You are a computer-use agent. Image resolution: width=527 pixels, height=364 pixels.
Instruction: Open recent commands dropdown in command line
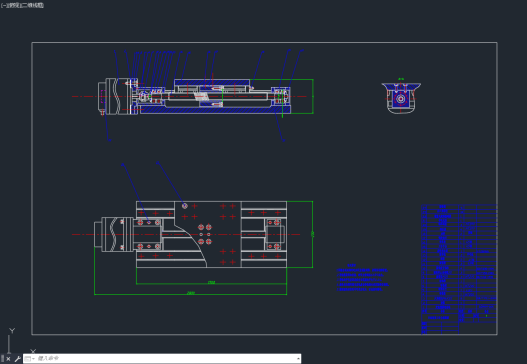pos(29,359)
